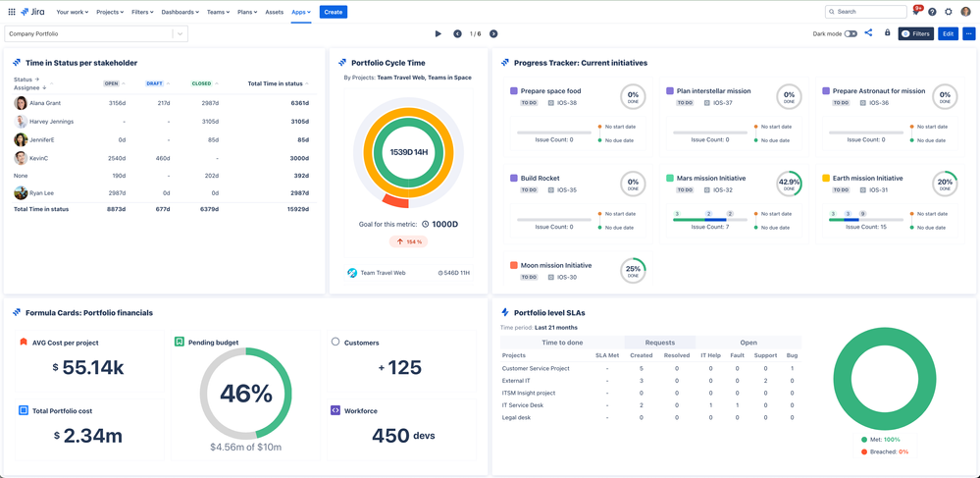Viewport: 980px width, 478px height.
Task: Click the Edit dashboard button
Action: (x=948, y=33)
